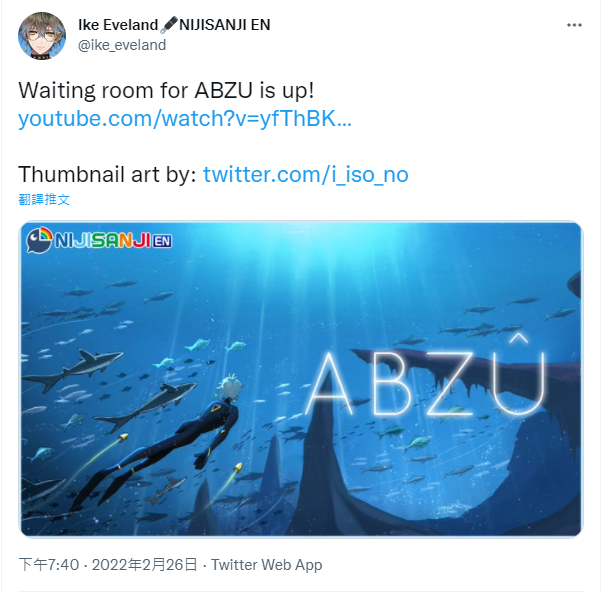Click the "Waiting room for ABZU is up!" text
The width and height of the screenshot is (601, 592).
pyautogui.click(x=166, y=91)
